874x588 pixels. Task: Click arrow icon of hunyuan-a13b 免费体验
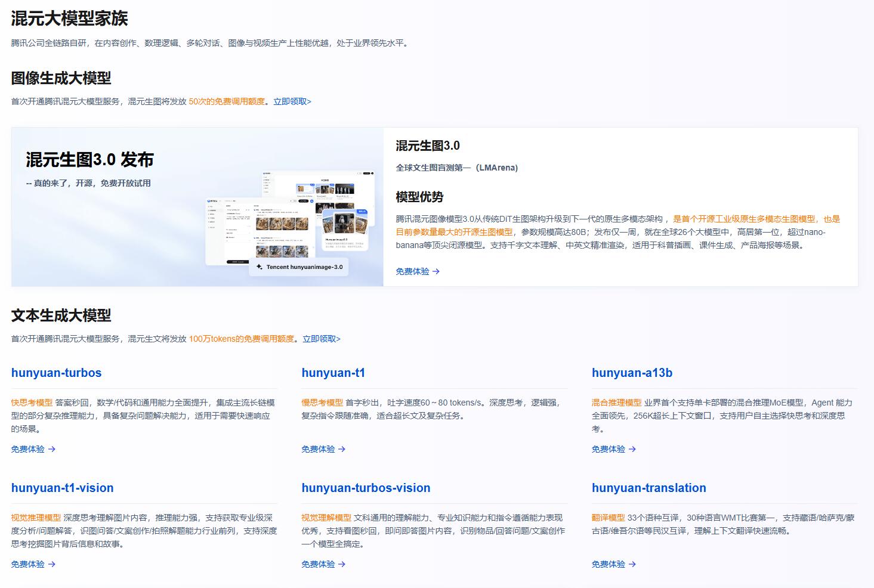pyautogui.click(x=632, y=449)
